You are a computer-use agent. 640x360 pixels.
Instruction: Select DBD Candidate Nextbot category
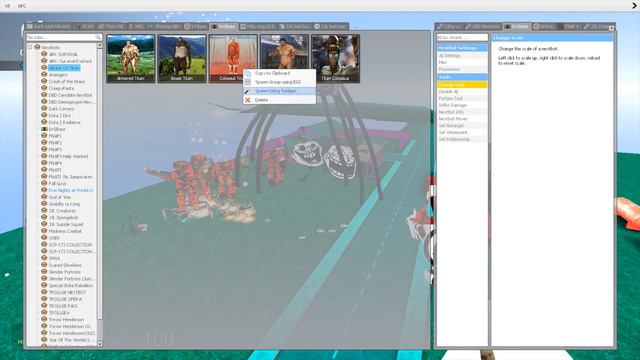point(70,95)
